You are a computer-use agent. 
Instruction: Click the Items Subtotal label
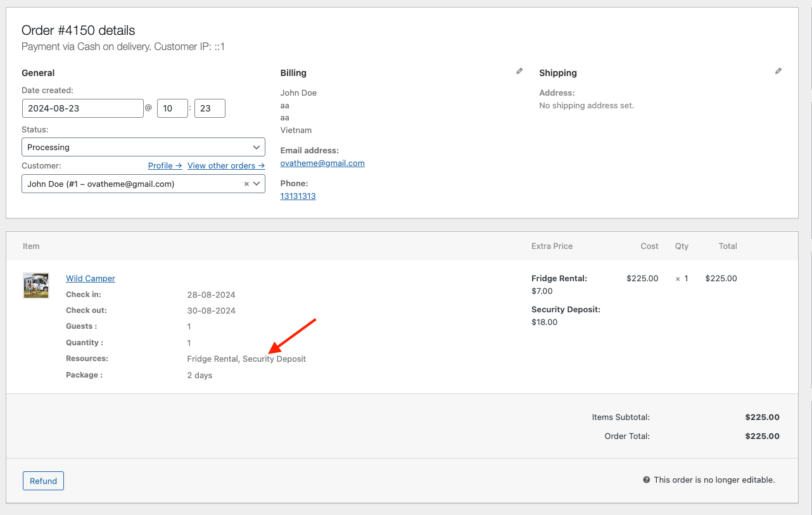(x=621, y=417)
